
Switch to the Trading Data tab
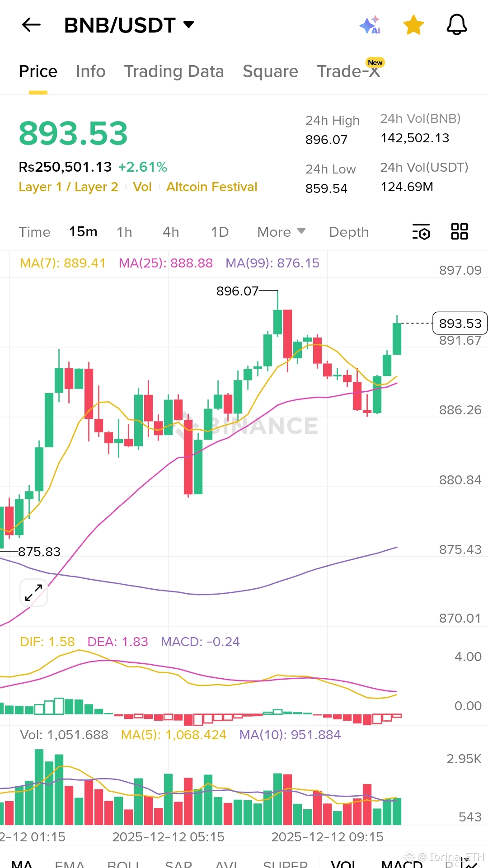tap(174, 71)
